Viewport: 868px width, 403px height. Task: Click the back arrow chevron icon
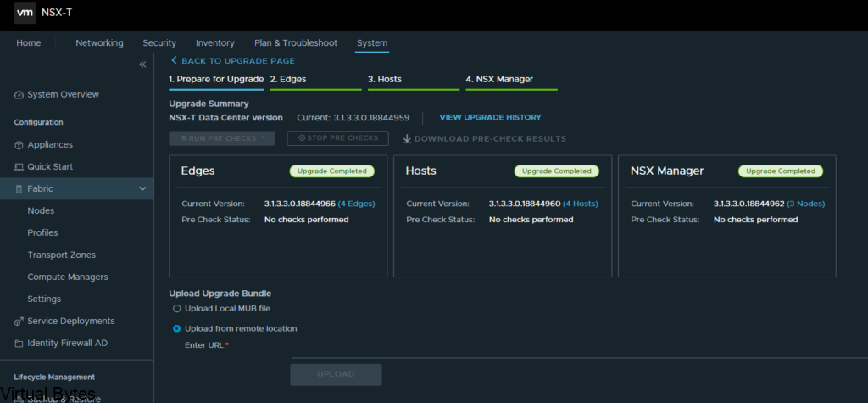point(174,60)
